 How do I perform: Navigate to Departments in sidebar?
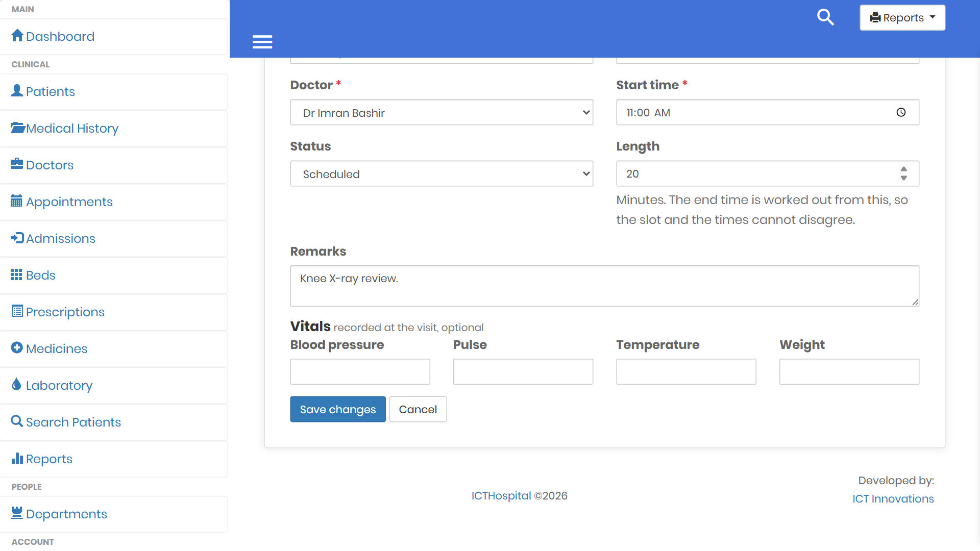tap(114, 514)
